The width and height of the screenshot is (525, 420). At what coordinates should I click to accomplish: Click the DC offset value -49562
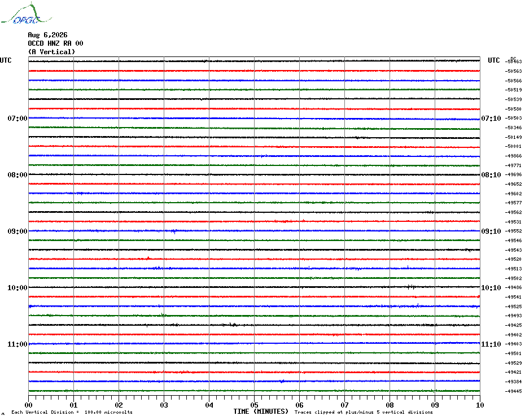(x=513, y=212)
